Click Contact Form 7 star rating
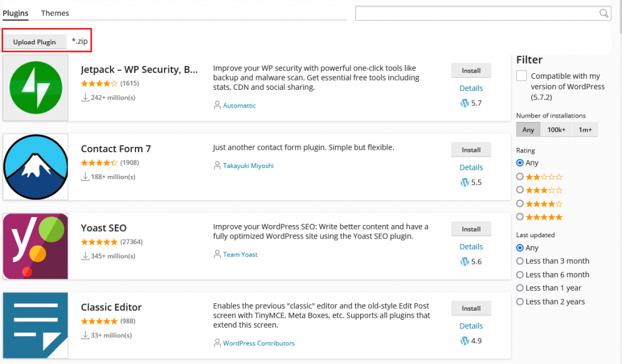 point(99,163)
